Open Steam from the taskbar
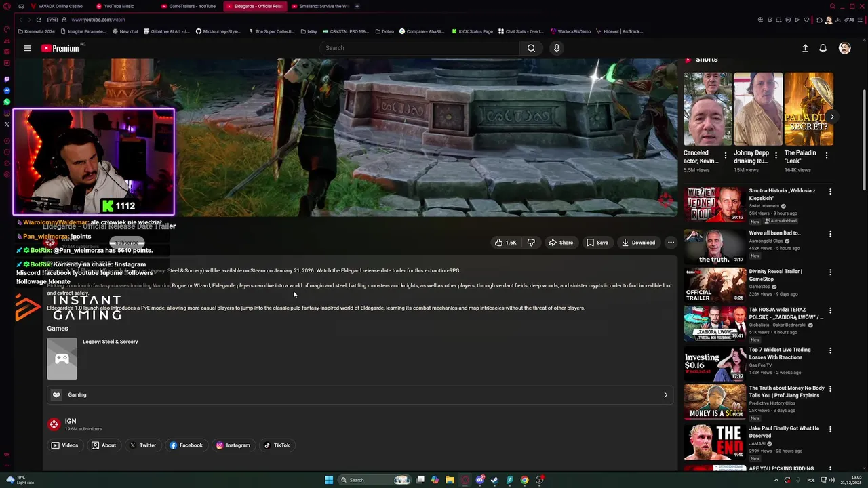868x488 pixels. pyautogui.click(x=494, y=480)
